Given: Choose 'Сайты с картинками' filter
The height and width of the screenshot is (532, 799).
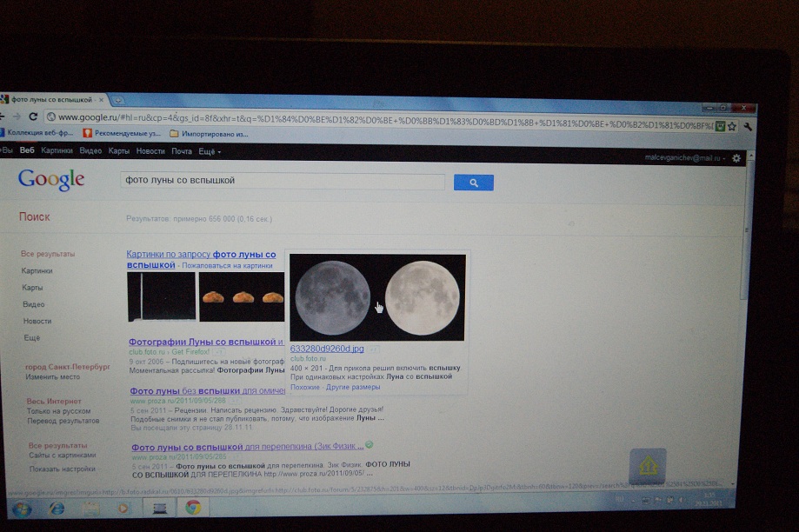Looking at the screenshot, I should coord(63,455).
